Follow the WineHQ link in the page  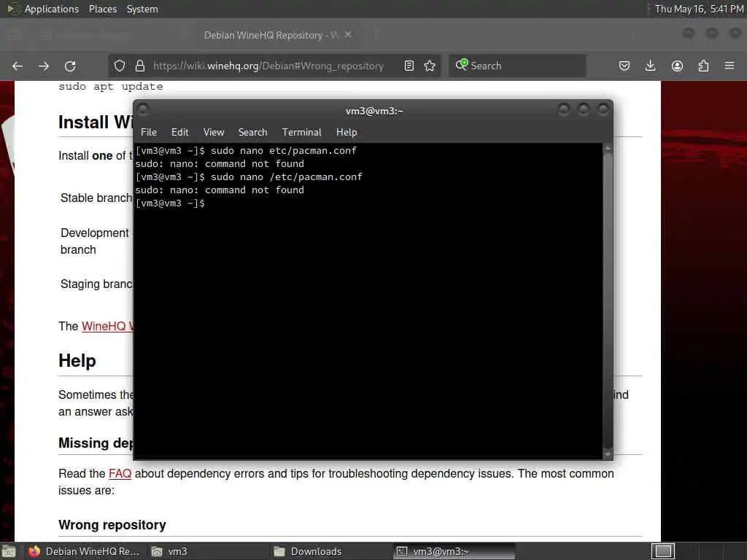pos(107,326)
